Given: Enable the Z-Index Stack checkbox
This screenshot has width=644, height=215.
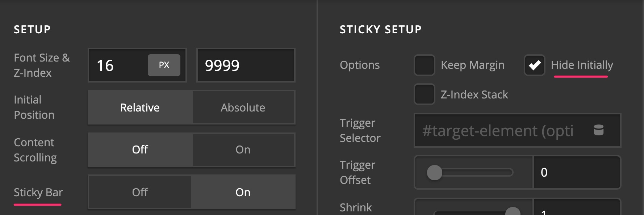Looking at the screenshot, I should (424, 94).
